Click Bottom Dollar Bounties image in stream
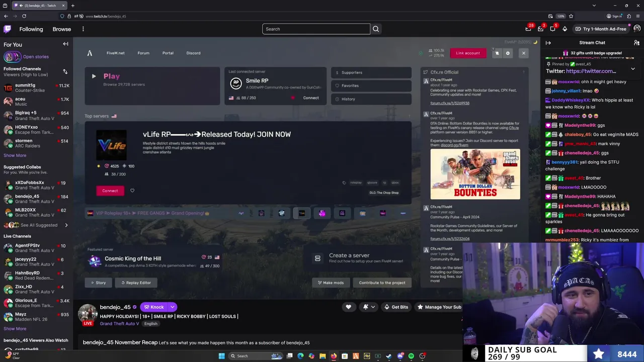 [x=475, y=174]
